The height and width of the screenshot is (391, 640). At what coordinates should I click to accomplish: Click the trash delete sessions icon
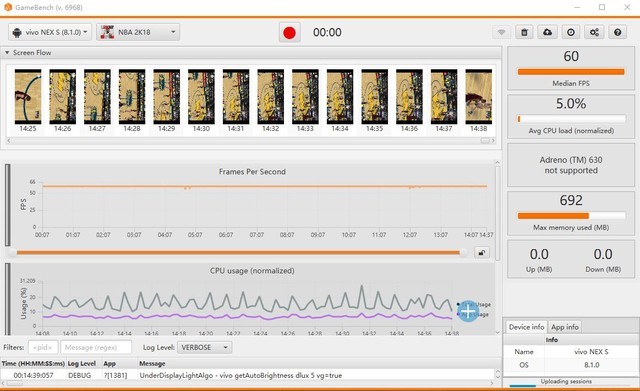click(524, 32)
